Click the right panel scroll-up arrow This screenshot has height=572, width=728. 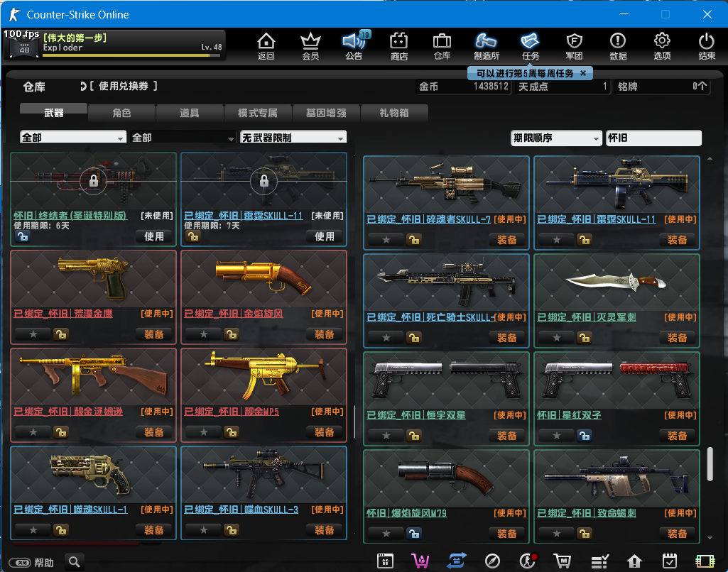pyautogui.click(x=710, y=159)
